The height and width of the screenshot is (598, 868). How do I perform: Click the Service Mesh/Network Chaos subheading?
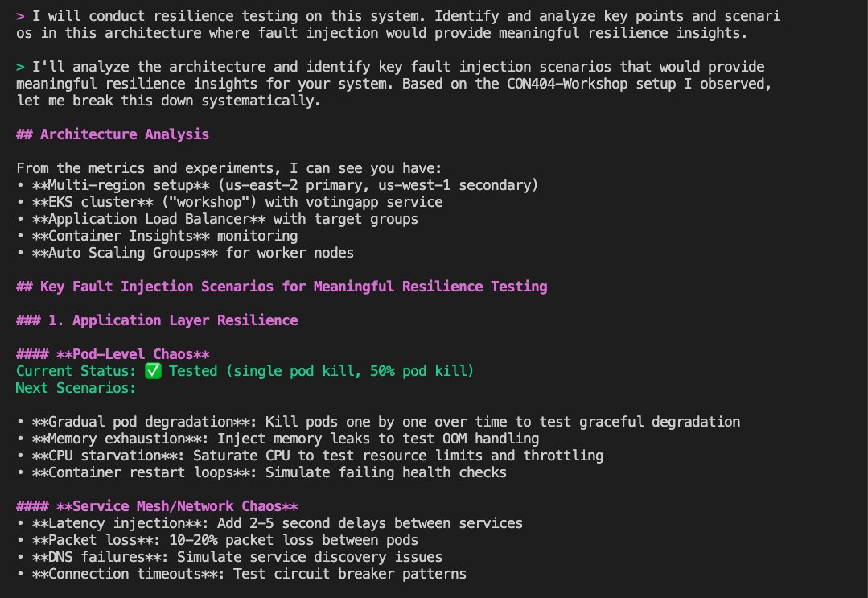157,506
